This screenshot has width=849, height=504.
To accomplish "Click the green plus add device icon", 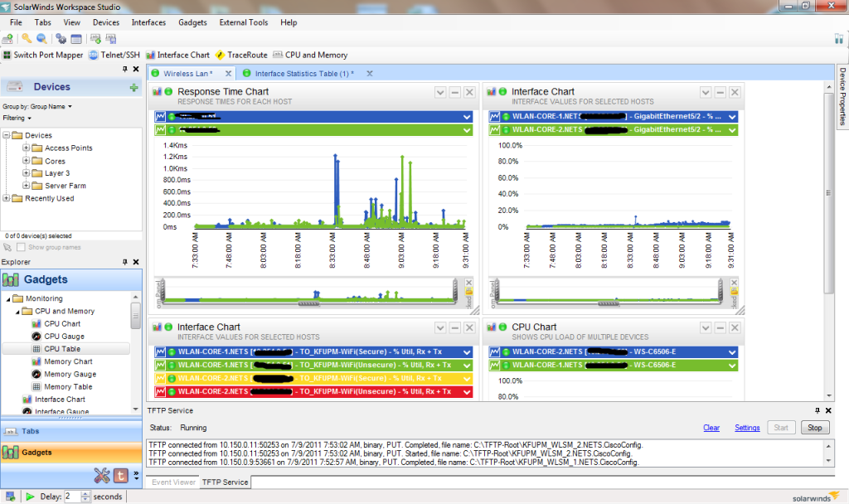I will [133, 87].
